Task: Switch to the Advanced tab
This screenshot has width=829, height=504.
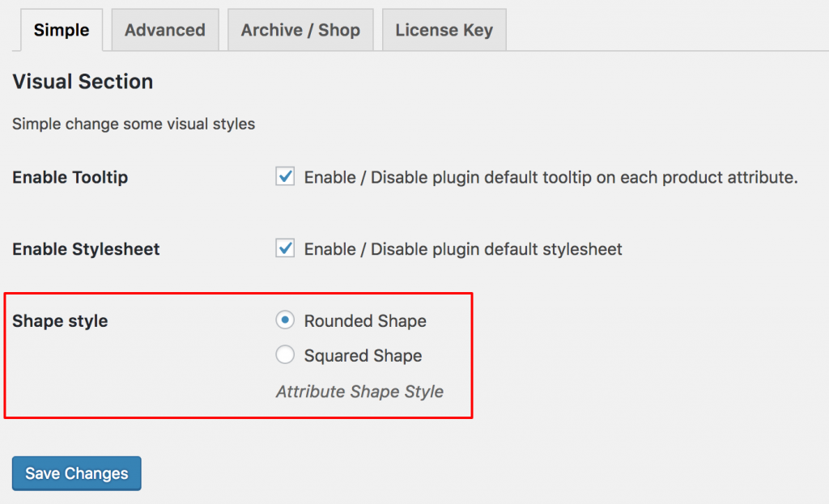Action: (164, 30)
